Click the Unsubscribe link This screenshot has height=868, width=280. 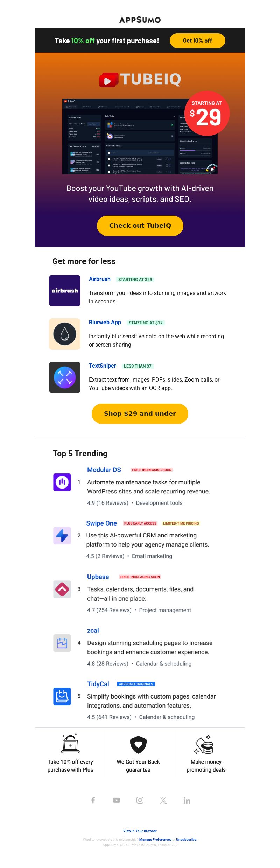coord(186,839)
